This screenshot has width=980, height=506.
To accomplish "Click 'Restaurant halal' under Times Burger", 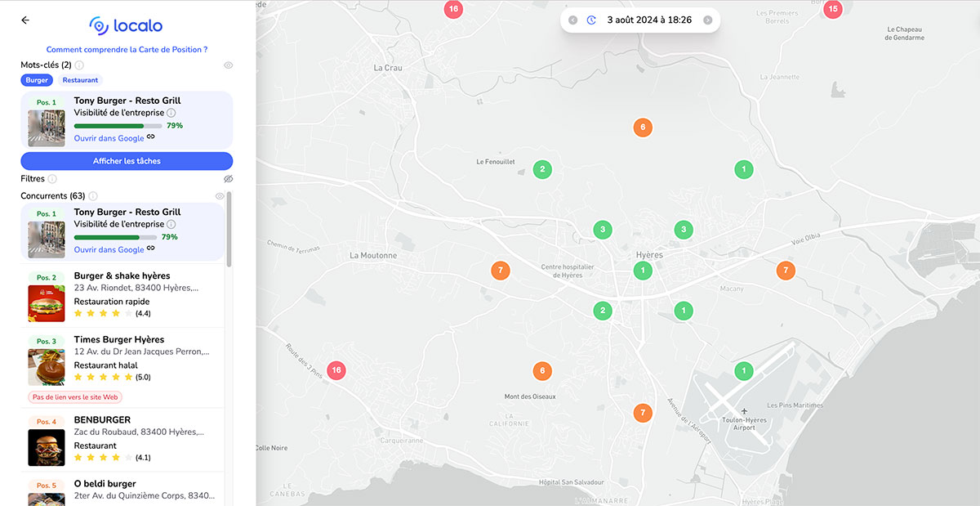I will [x=106, y=365].
